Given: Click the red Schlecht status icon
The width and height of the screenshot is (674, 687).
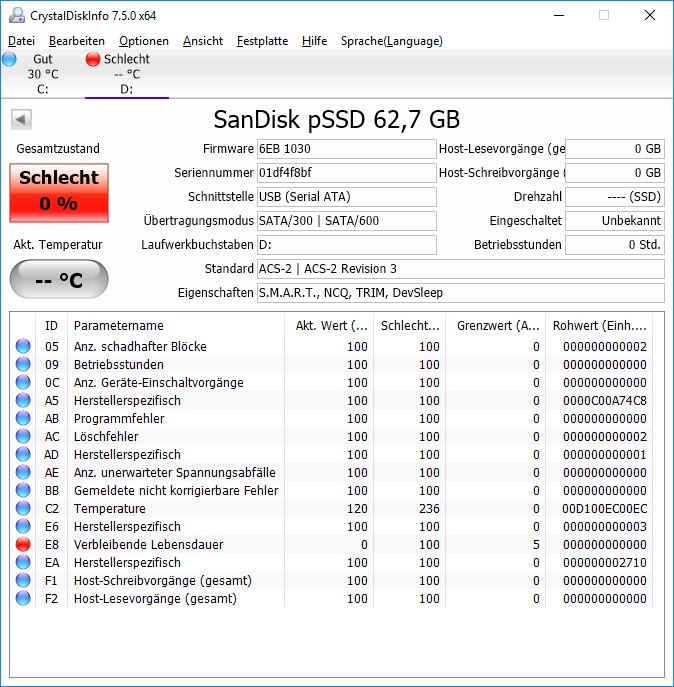Looking at the screenshot, I should click(x=93, y=59).
